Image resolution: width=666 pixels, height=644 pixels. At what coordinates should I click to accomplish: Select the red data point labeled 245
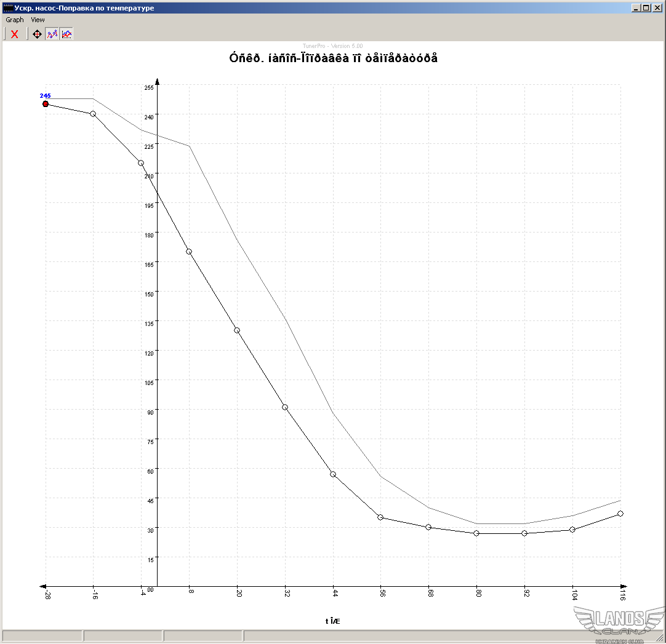coord(46,104)
